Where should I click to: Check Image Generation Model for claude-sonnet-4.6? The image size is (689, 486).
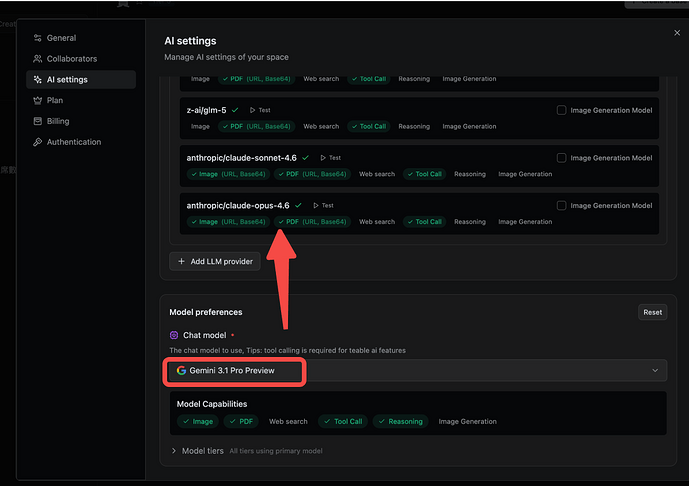point(561,158)
